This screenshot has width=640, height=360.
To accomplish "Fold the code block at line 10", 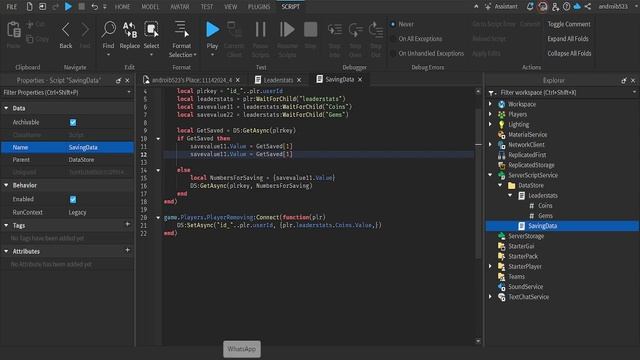I will [158, 139].
